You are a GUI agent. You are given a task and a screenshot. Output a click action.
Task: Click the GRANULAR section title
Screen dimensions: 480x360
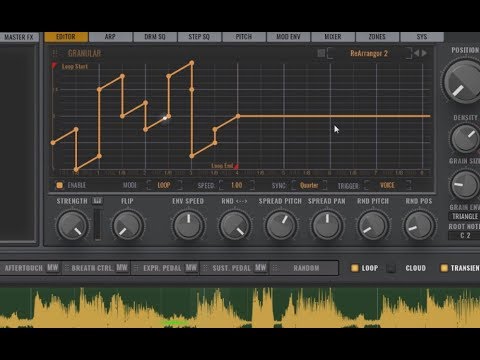pos(84,53)
